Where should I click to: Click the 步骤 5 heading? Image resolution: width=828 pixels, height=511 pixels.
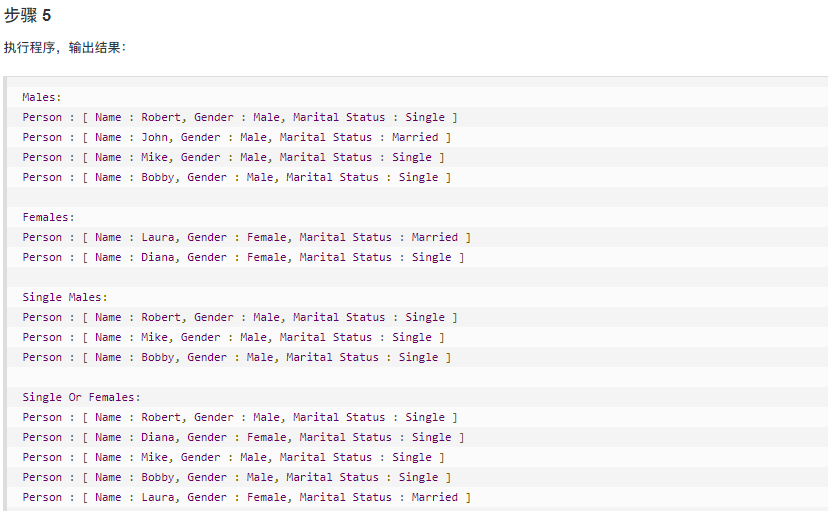(28, 16)
